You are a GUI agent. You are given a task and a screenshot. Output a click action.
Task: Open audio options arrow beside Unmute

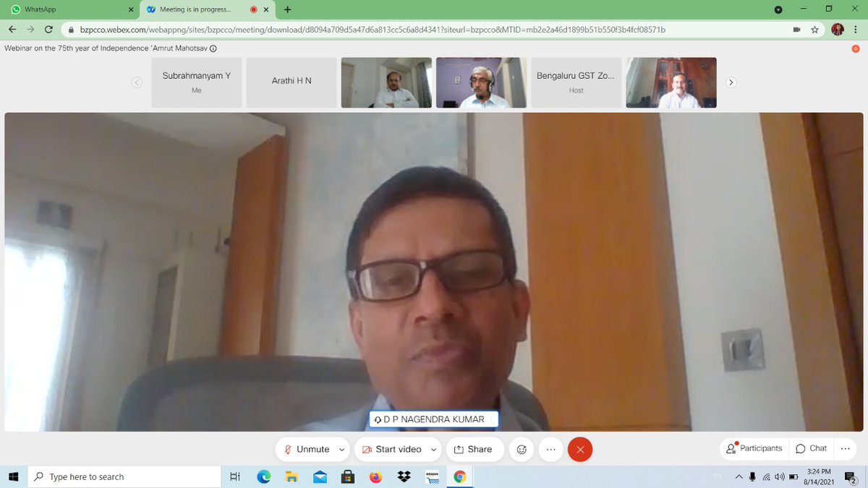point(342,449)
